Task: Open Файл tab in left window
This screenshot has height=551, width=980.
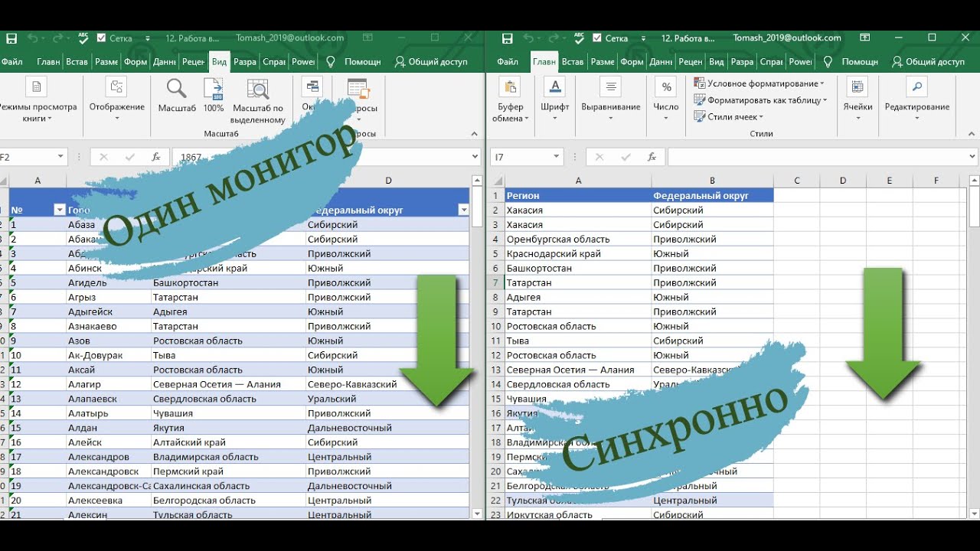Action: click(x=11, y=62)
